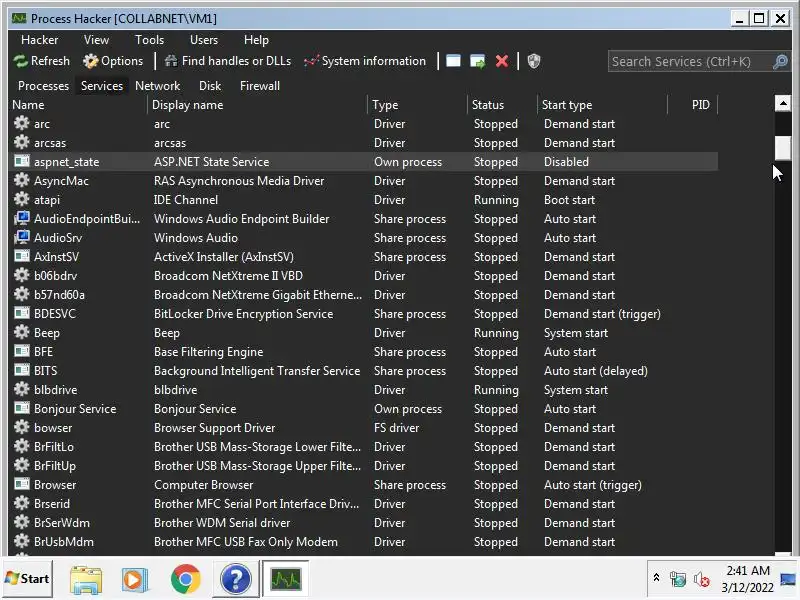Viewport: 800px width, 600px height.
Task: Click the find window and thread icon
Action: click(x=478, y=61)
